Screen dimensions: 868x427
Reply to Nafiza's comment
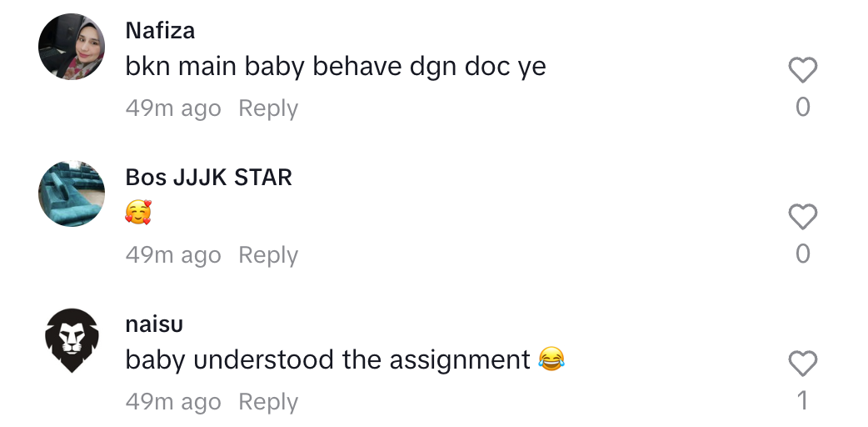point(268,108)
